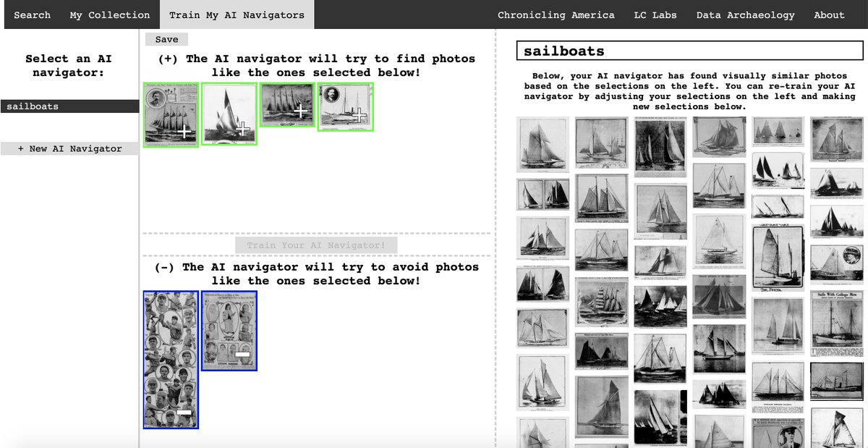Select Train My AI Navigators tab
The width and height of the screenshot is (868, 448).
(237, 14)
